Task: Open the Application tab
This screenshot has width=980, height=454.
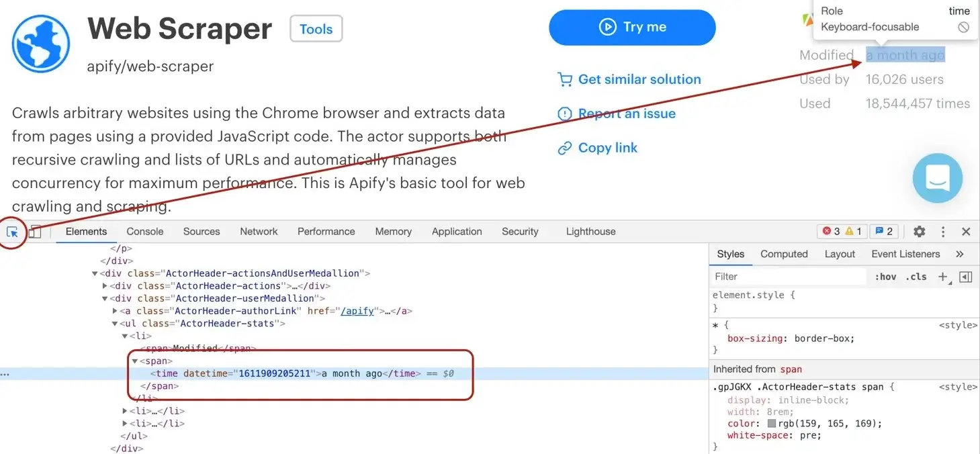Action: pos(457,232)
